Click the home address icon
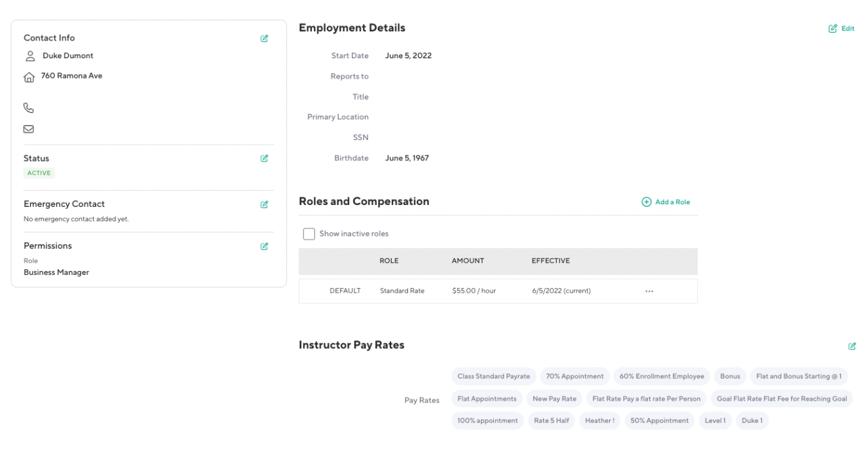 (29, 77)
